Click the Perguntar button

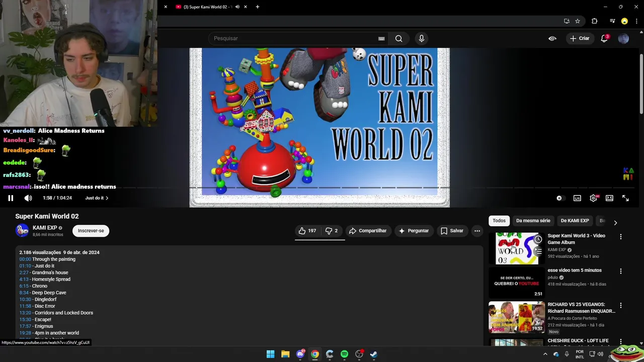(x=414, y=231)
